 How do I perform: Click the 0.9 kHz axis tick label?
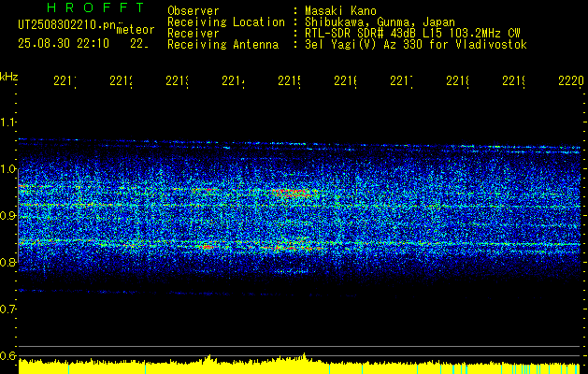click(7, 216)
